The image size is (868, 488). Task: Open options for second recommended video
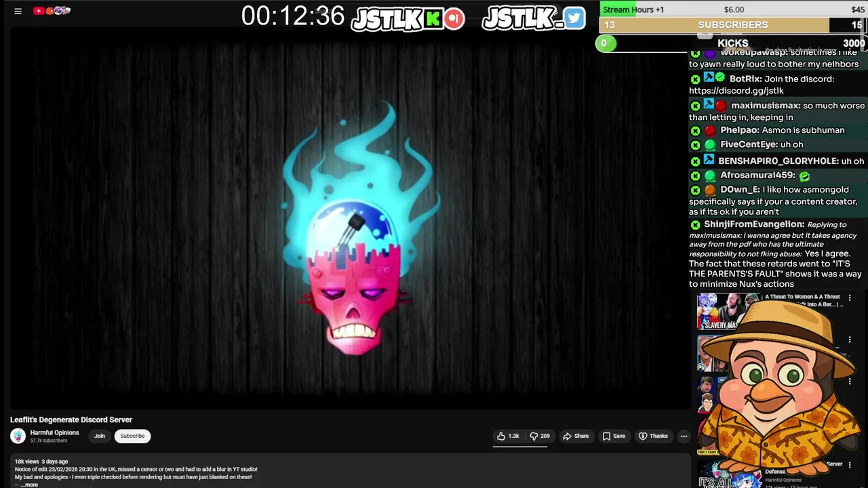click(x=850, y=340)
